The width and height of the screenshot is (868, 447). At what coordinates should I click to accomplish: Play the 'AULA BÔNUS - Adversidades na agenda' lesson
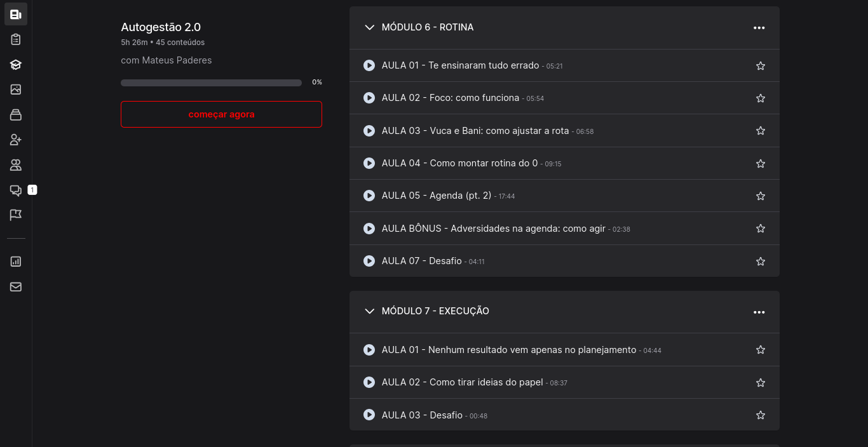tap(493, 229)
